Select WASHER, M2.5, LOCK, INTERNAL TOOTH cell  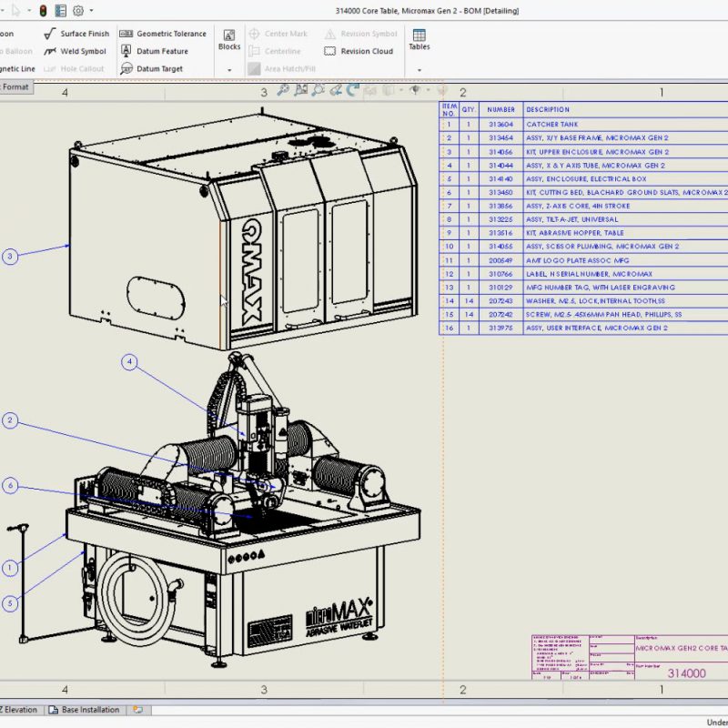click(625, 301)
